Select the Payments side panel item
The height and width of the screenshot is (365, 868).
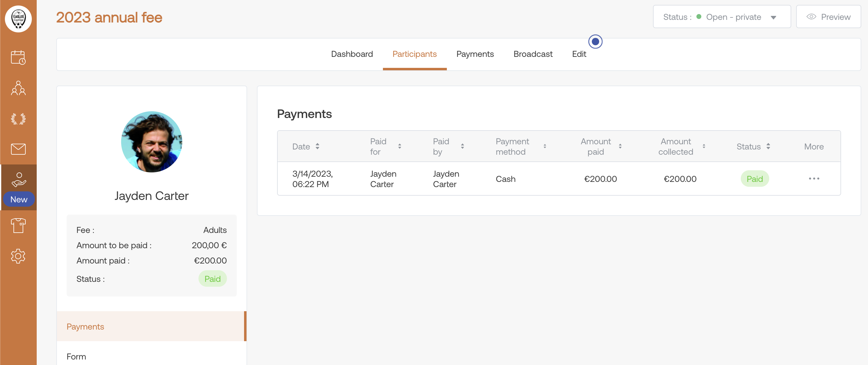(x=85, y=326)
